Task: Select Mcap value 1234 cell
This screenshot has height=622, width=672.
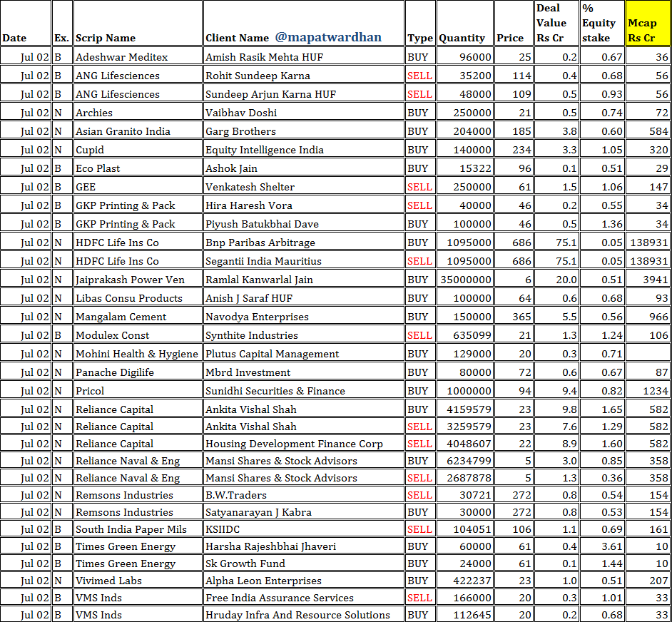Action: (648, 390)
